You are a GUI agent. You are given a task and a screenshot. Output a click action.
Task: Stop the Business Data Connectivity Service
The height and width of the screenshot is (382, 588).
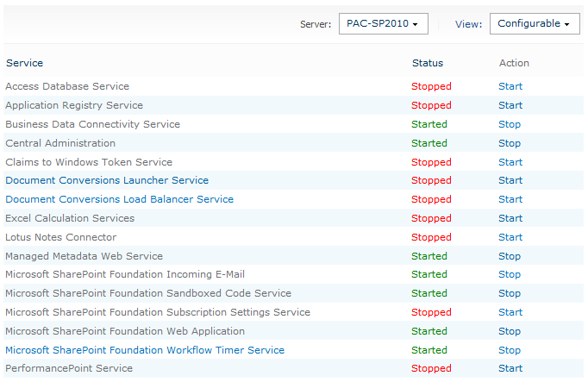[x=510, y=124]
